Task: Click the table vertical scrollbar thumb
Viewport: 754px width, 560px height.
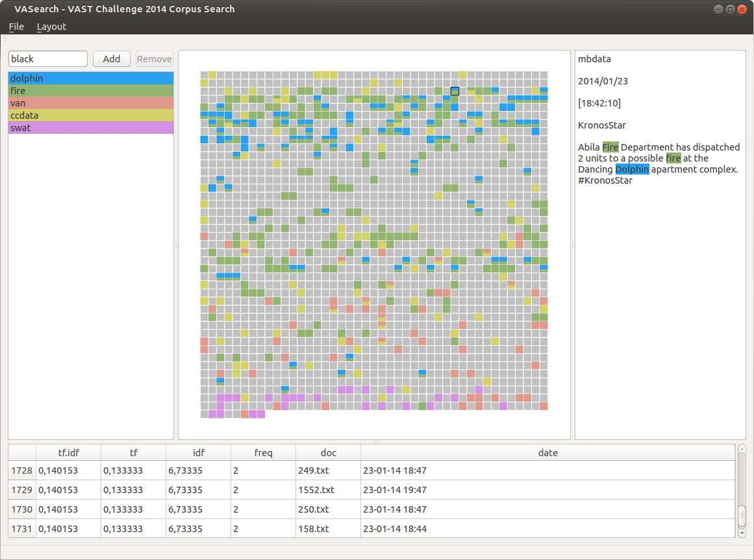Action: (742, 516)
